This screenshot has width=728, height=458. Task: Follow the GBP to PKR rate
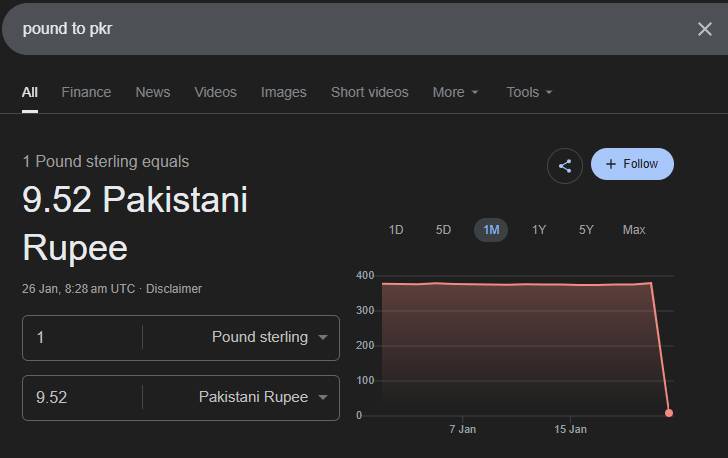click(x=632, y=164)
